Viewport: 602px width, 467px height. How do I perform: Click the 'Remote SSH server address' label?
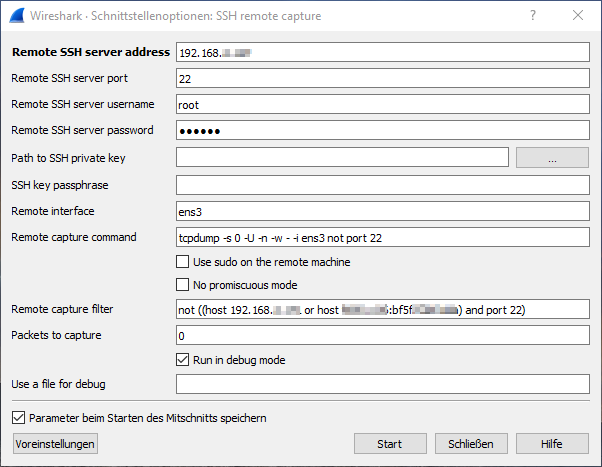coord(91,52)
